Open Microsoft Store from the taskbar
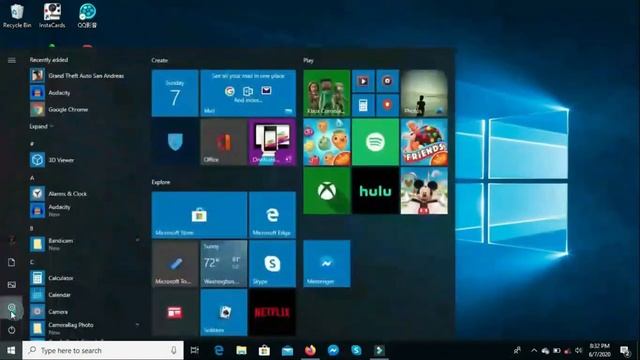 [264, 350]
